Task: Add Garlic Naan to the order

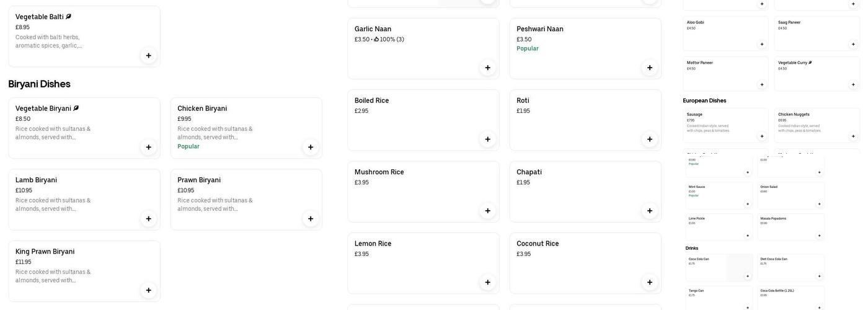Action: 488,68
